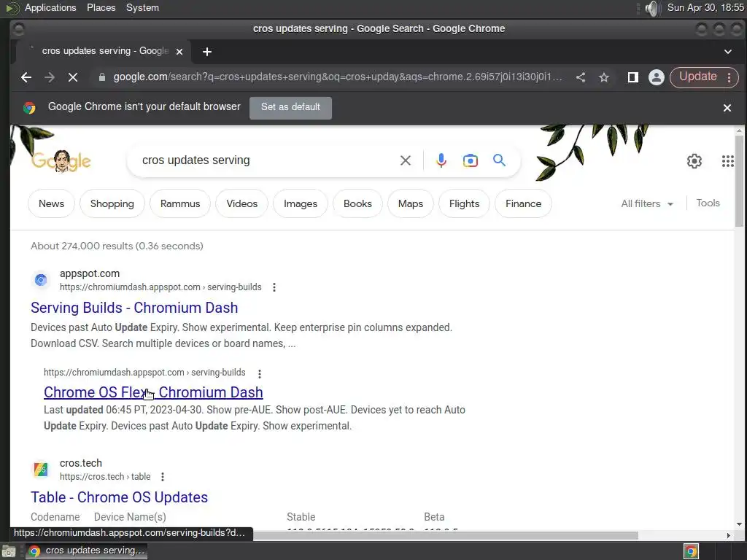
Task: Dismiss the default browser infobar
Action: coord(727,108)
